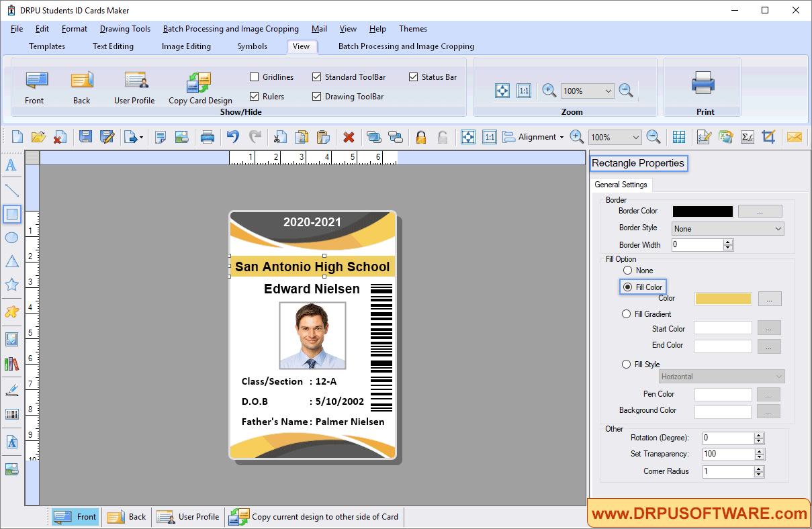This screenshot has height=529, width=812.
Task: Click toolbar Zoom In magnifier
Action: 576,137
